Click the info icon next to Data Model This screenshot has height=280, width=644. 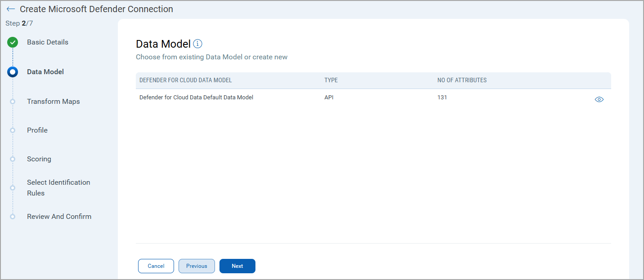coord(197,44)
